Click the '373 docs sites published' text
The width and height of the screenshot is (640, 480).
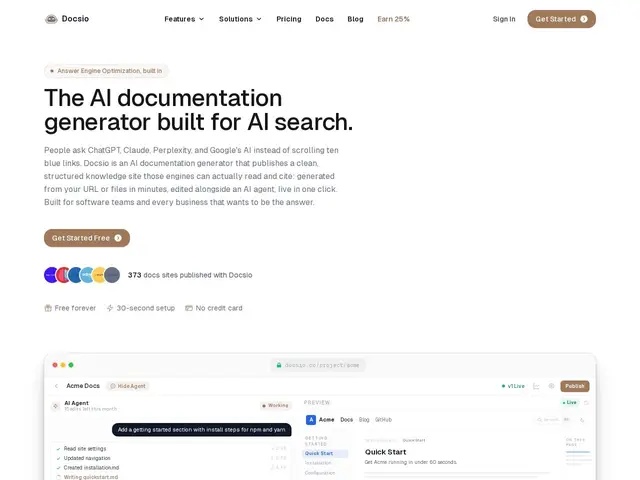pos(190,275)
